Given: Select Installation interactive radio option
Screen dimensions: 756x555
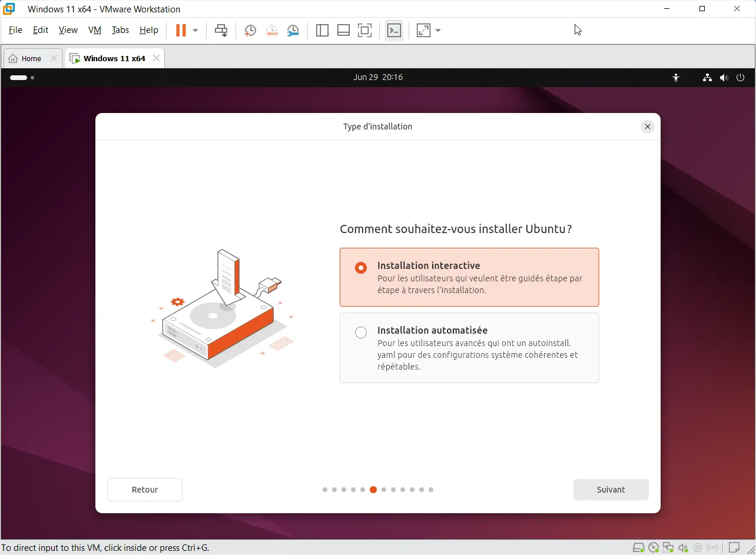Looking at the screenshot, I should [x=361, y=268].
